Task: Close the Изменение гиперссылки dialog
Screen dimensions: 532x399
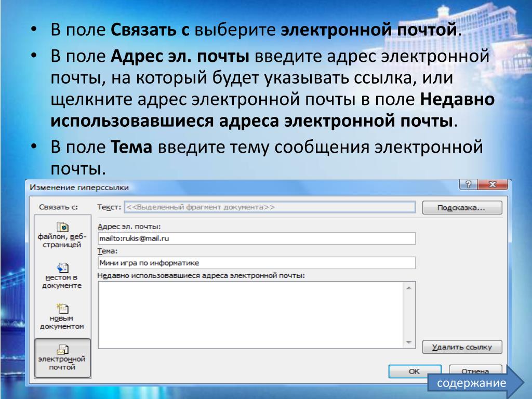Action: click(493, 184)
